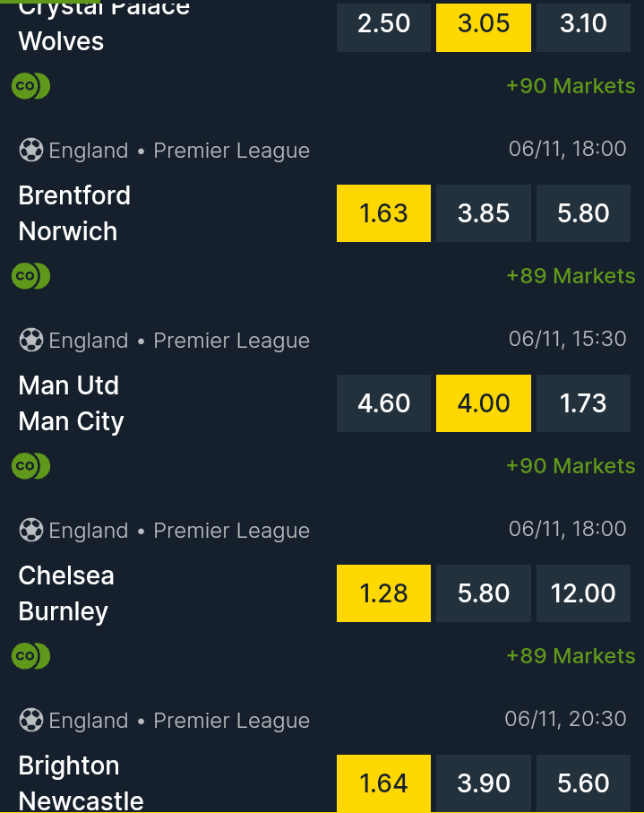The width and height of the screenshot is (644, 813).
Task: Toggle the yellow 1.63 odds for Brentford
Action: [x=383, y=213]
